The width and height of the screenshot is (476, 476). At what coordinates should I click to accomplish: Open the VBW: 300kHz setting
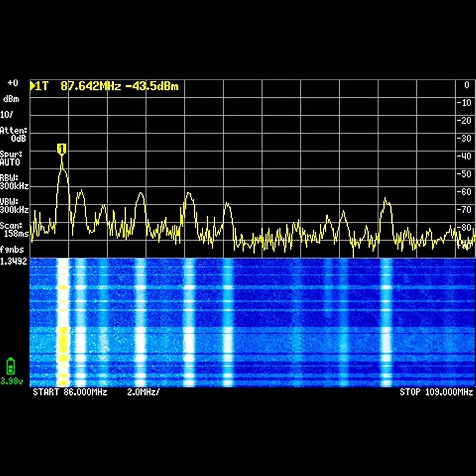[x=14, y=206]
